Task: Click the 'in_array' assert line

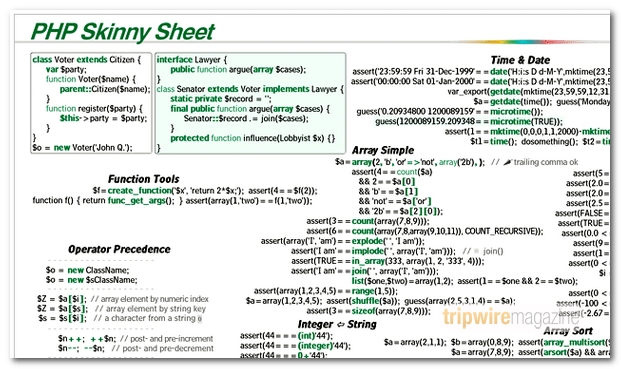Action: [x=388, y=261]
